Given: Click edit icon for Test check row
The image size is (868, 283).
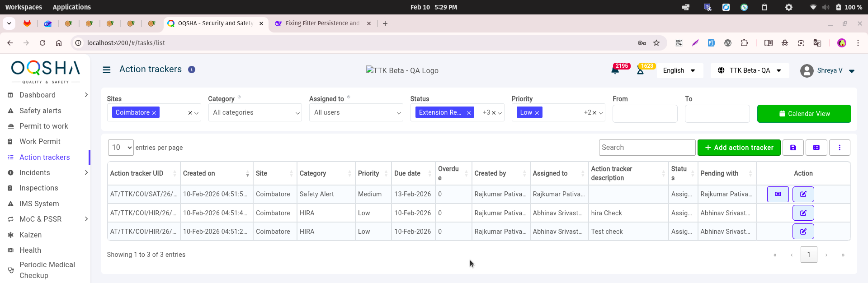Looking at the screenshot, I should point(803,232).
